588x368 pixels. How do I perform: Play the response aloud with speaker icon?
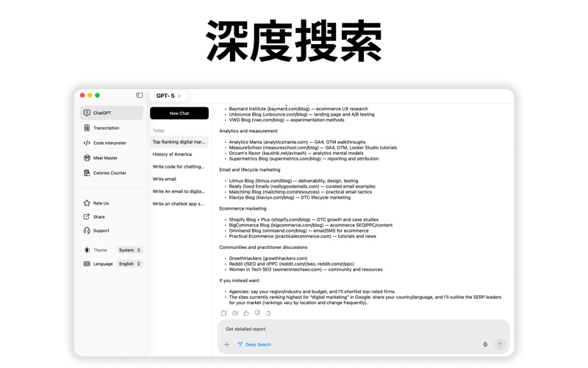pos(235,314)
